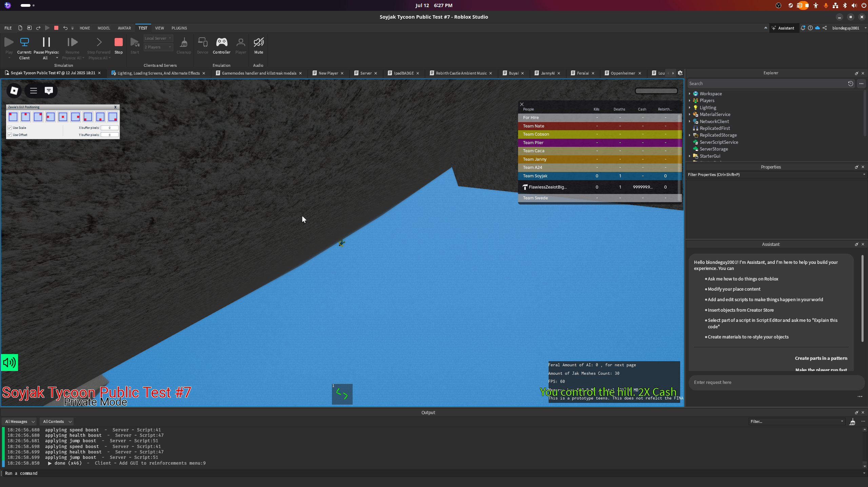868x487 pixels.
Task: Click the green speaker sound button
Action: 9,363
